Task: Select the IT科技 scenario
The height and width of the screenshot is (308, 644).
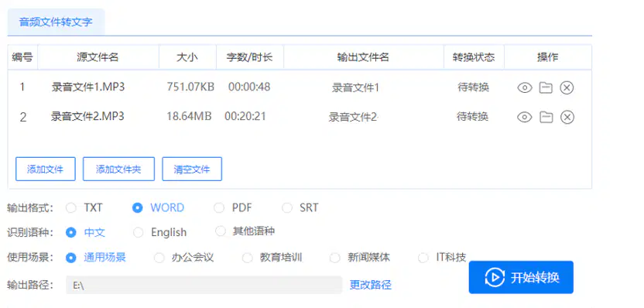Action: [423, 258]
